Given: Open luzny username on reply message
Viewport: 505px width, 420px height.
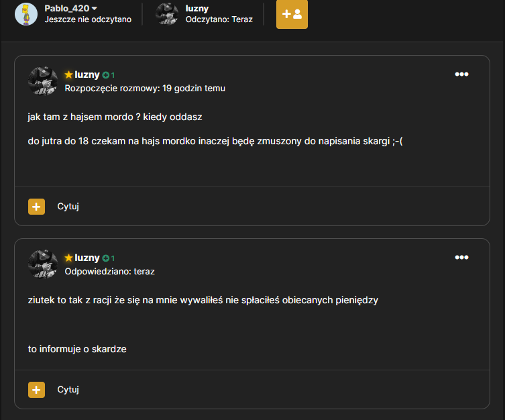Looking at the screenshot, I should [x=87, y=258].
